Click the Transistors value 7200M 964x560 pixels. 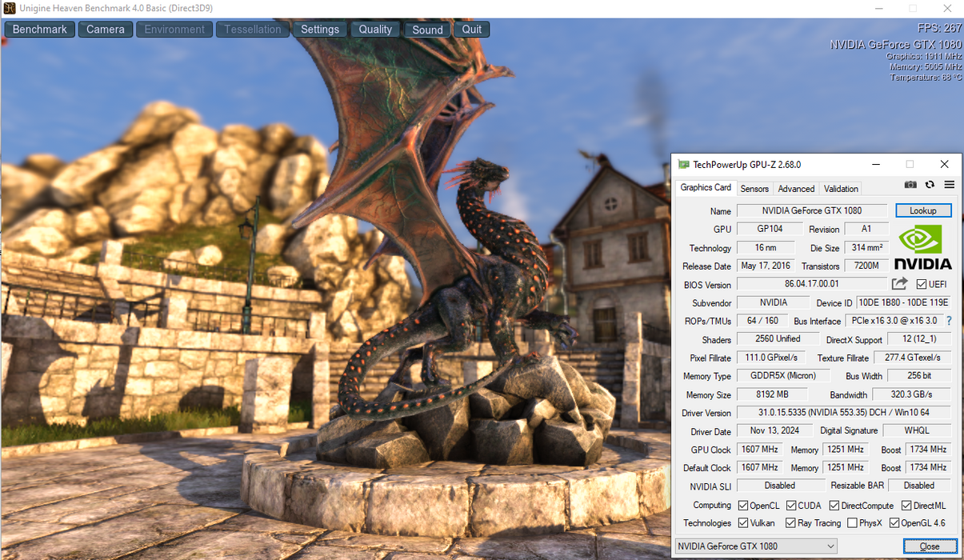coord(866,266)
